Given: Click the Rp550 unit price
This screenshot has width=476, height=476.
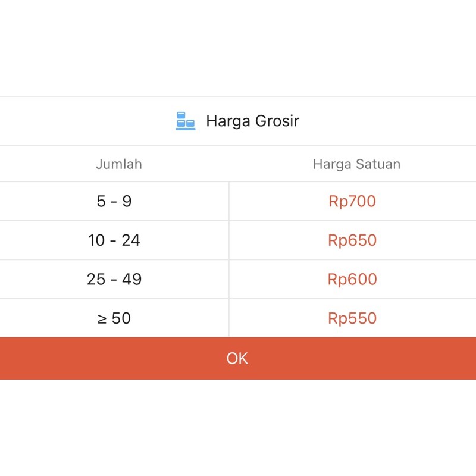Looking at the screenshot, I should [352, 318].
